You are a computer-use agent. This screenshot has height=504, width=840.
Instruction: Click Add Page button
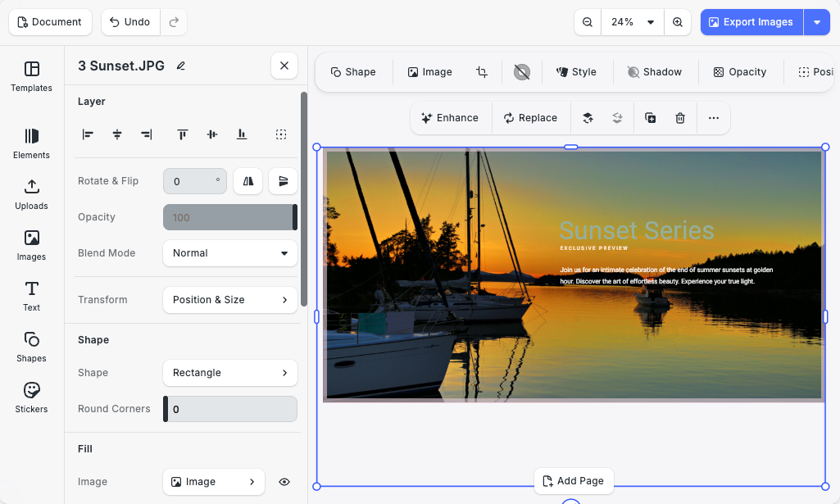click(574, 481)
